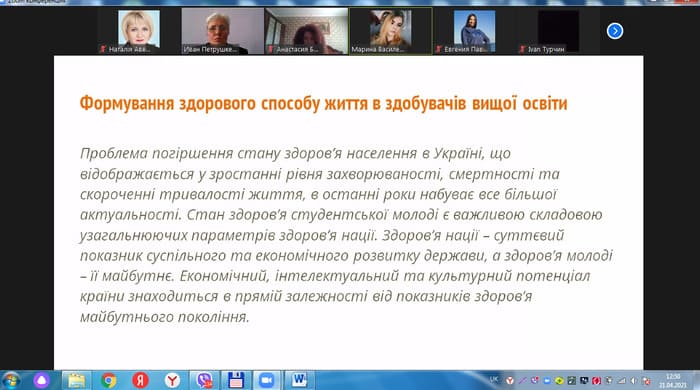Show next participants with blue arrow button

click(x=615, y=31)
